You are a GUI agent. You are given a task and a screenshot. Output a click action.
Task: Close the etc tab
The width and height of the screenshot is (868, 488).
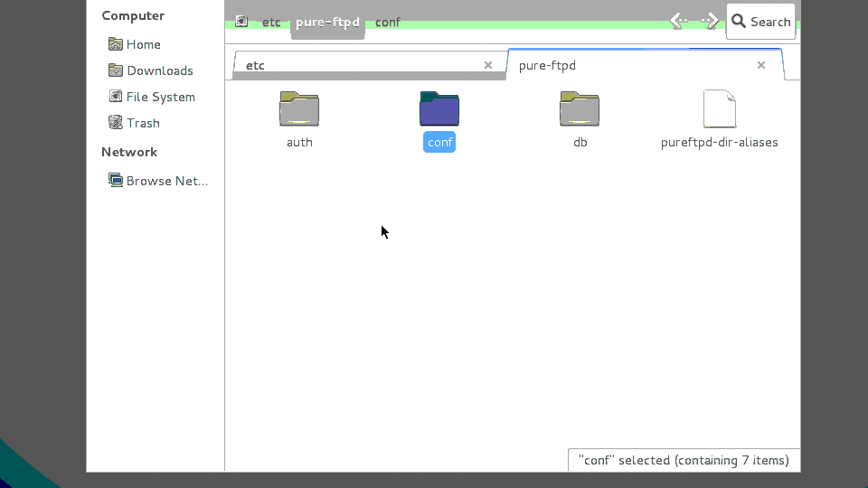tap(488, 65)
